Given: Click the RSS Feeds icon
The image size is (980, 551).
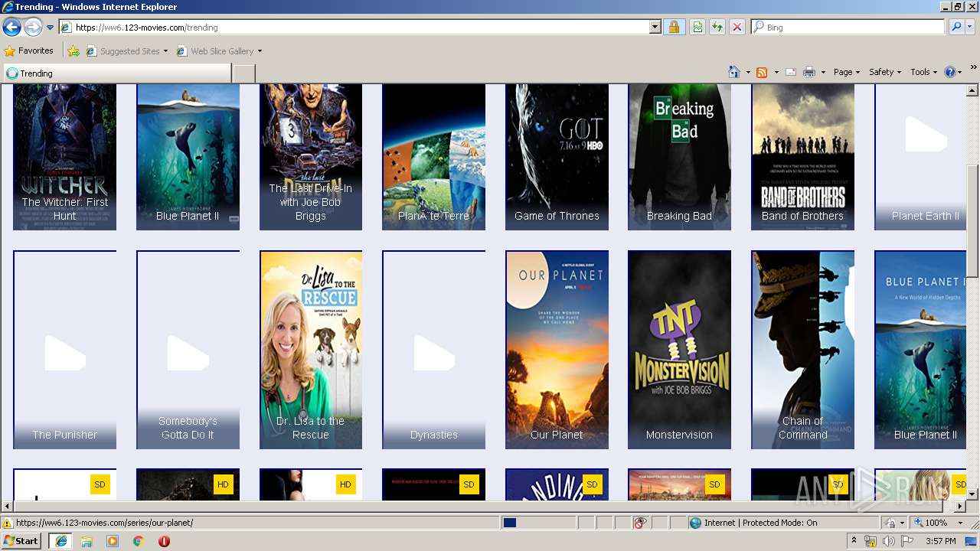Looking at the screenshot, I should pos(762,72).
